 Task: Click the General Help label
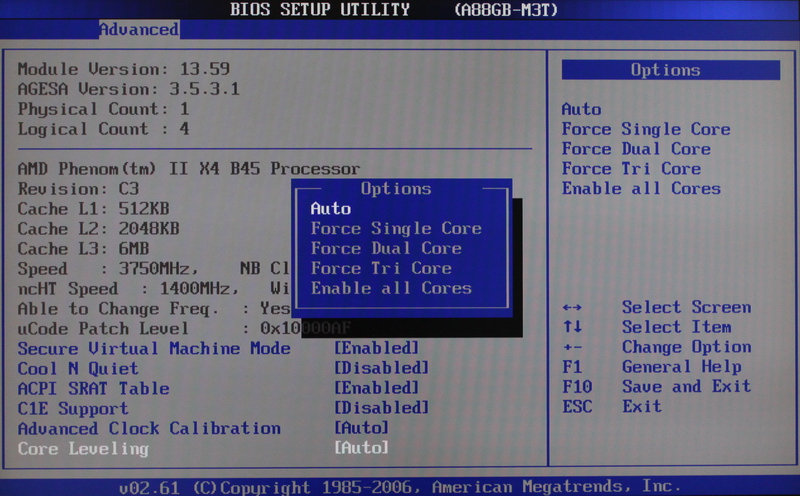click(682, 367)
